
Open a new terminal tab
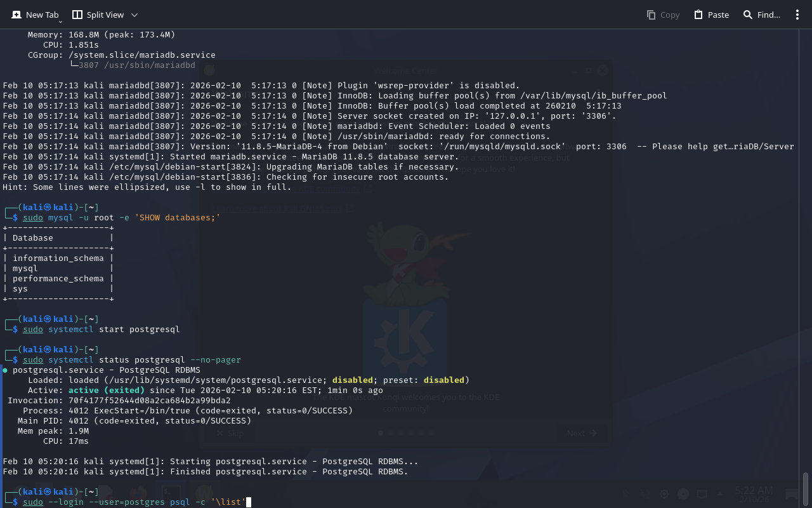tap(35, 15)
